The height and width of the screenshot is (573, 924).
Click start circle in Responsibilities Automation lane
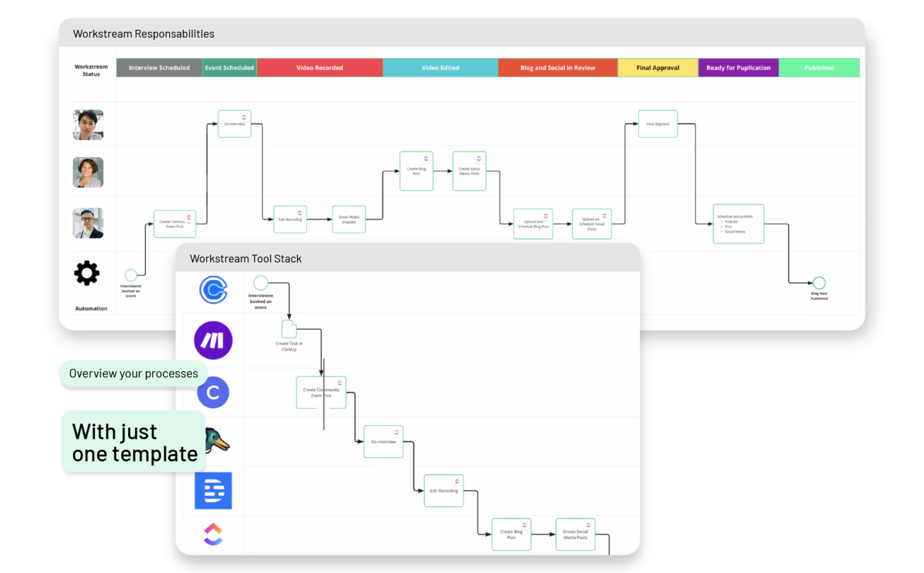coord(131,275)
